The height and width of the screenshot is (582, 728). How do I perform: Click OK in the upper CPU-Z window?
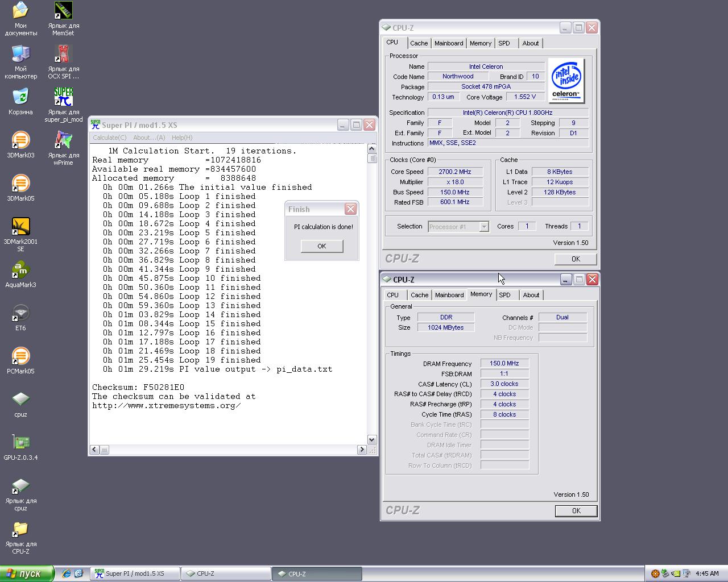tap(576, 259)
